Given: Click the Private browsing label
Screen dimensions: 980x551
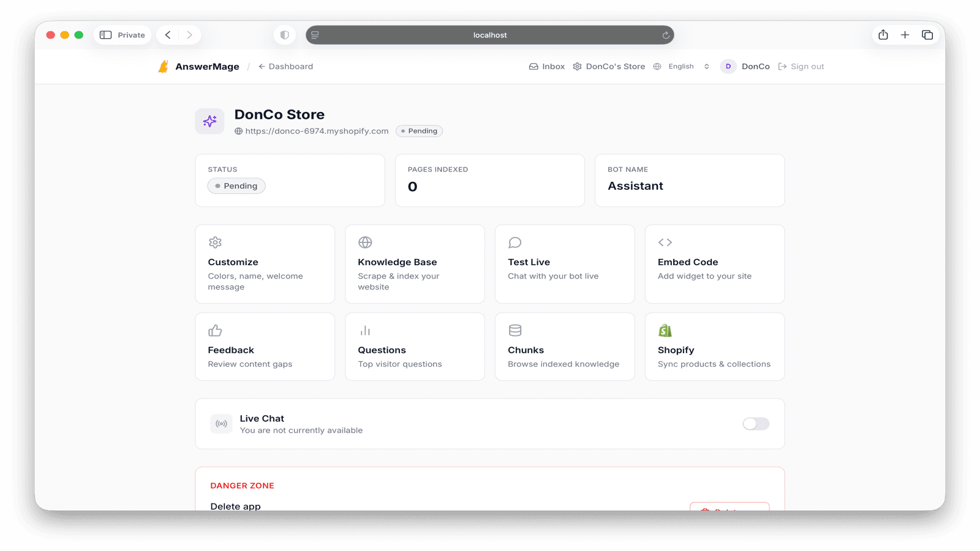Looking at the screenshot, I should pyautogui.click(x=131, y=35).
